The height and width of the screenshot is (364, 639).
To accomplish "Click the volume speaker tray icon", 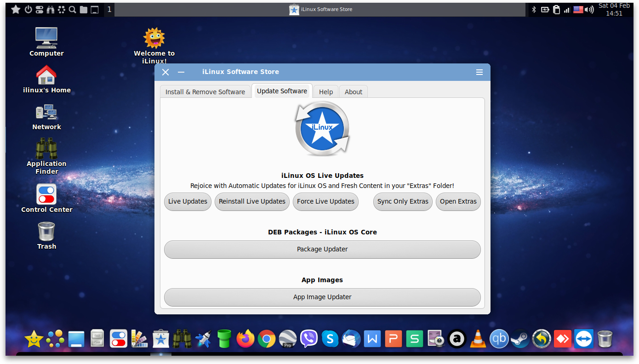I will pos(589,9).
